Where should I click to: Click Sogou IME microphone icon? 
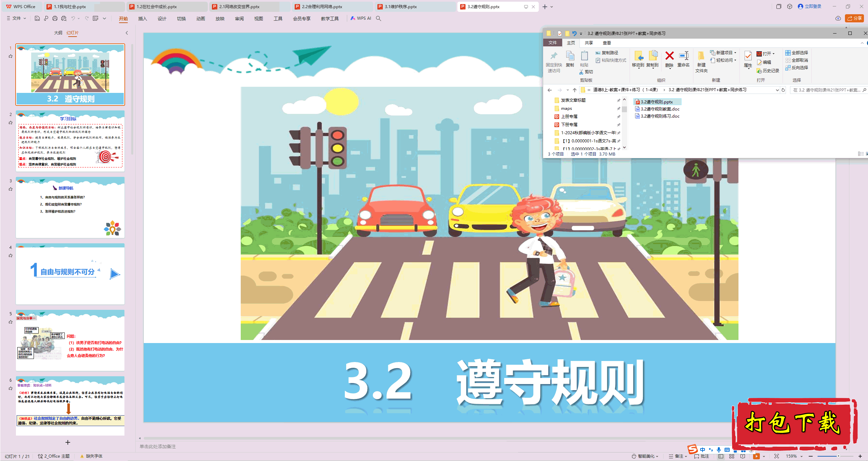pyautogui.click(x=719, y=449)
